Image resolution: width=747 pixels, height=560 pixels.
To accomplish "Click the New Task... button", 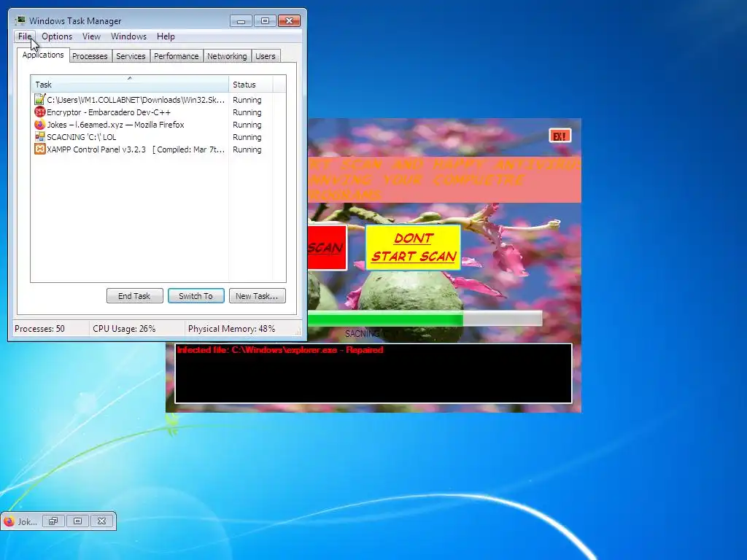I will [257, 296].
